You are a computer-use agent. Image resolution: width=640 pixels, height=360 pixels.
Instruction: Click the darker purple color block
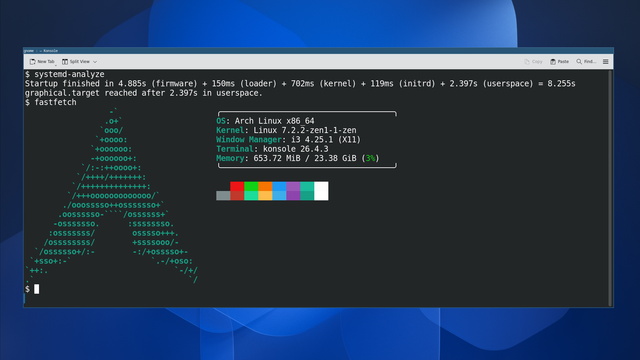(293, 196)
